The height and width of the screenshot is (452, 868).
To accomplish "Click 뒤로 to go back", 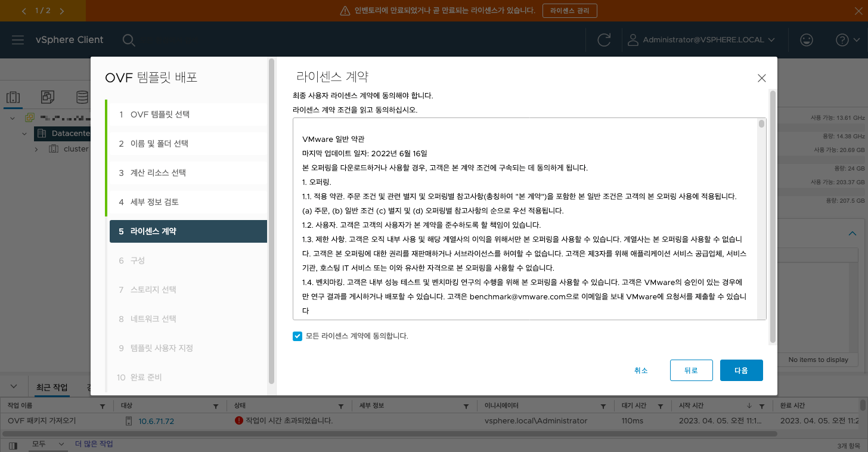I will (x=691, y=370).
